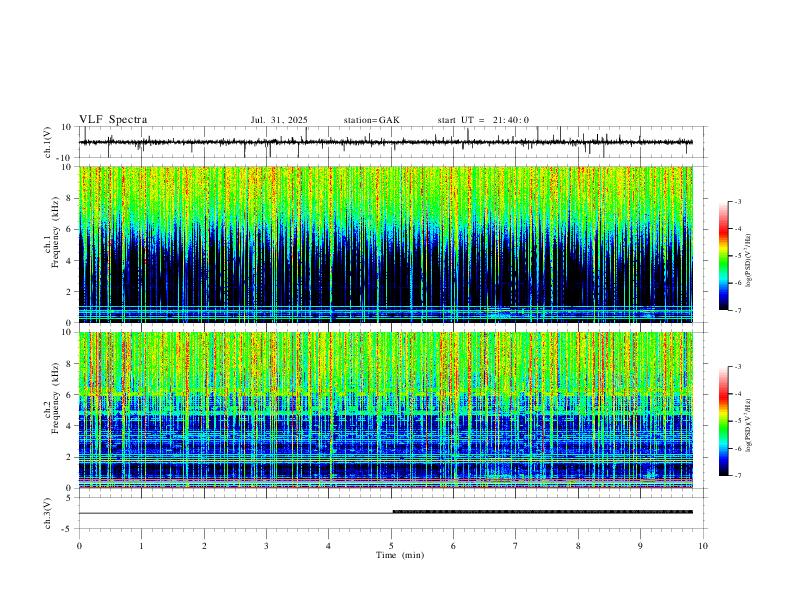Click the time axis tick label '0'
Viewport: 792px width, 612px height.
[x=79, y=546]
